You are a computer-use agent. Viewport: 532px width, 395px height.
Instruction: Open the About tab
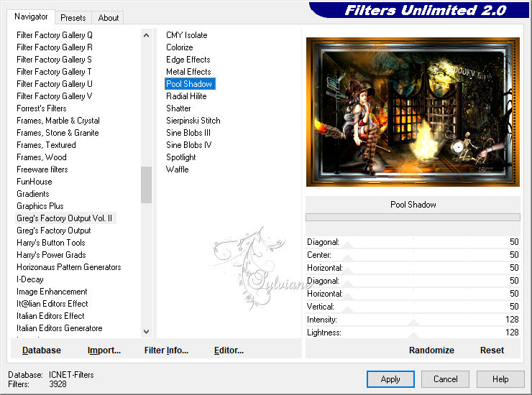(x=109, y=18)
